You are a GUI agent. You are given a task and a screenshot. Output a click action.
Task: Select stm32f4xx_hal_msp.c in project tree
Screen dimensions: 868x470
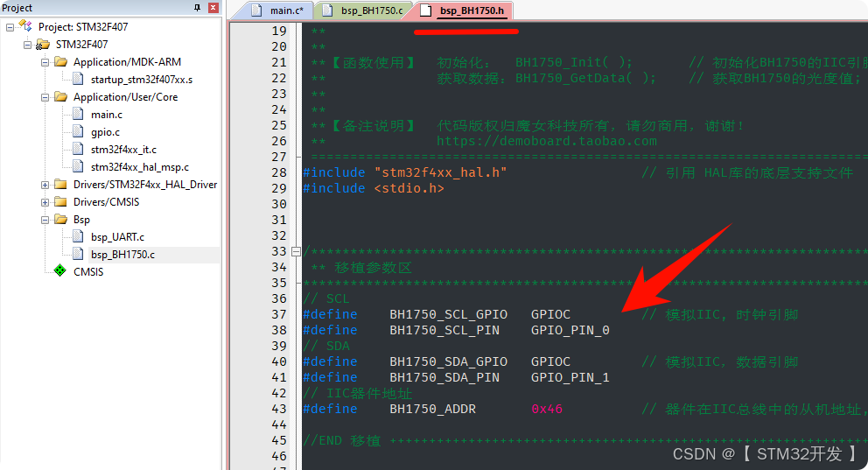140,167
